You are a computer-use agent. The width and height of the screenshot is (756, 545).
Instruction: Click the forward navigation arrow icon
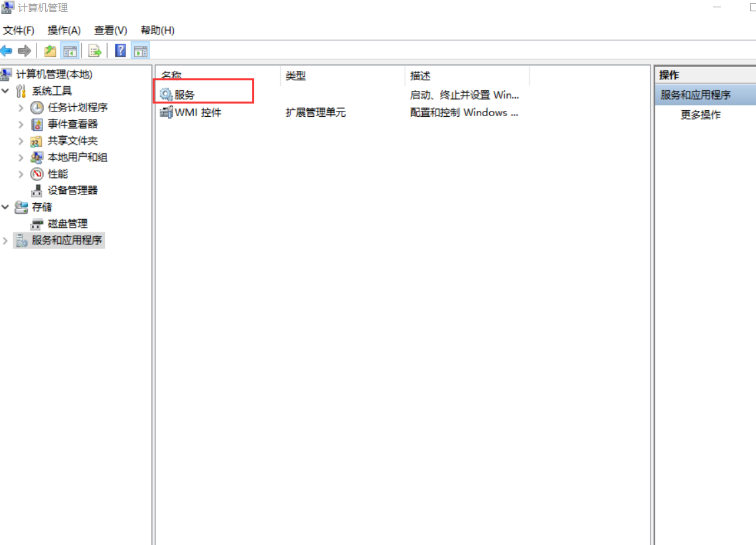click(24, 50)
